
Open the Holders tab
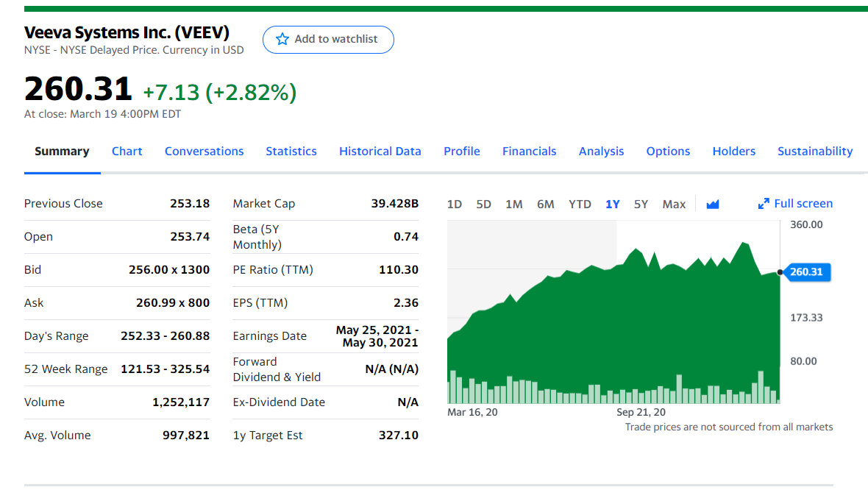pos(733,151)
